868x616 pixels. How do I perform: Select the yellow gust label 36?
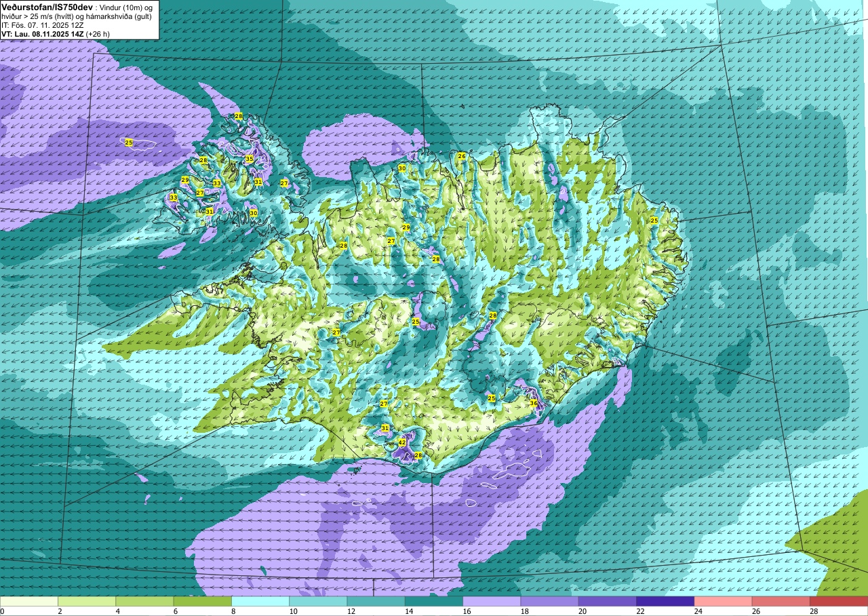coord(534,403)
